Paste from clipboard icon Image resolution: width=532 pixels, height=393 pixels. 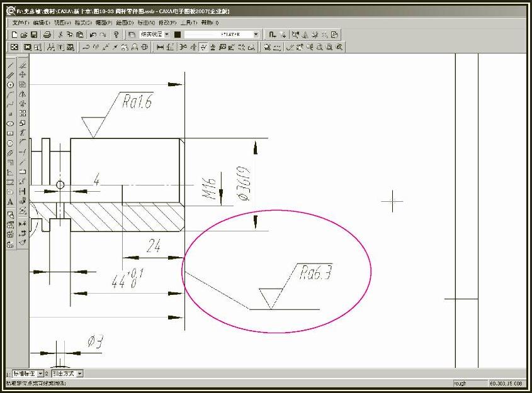[79, 35]
